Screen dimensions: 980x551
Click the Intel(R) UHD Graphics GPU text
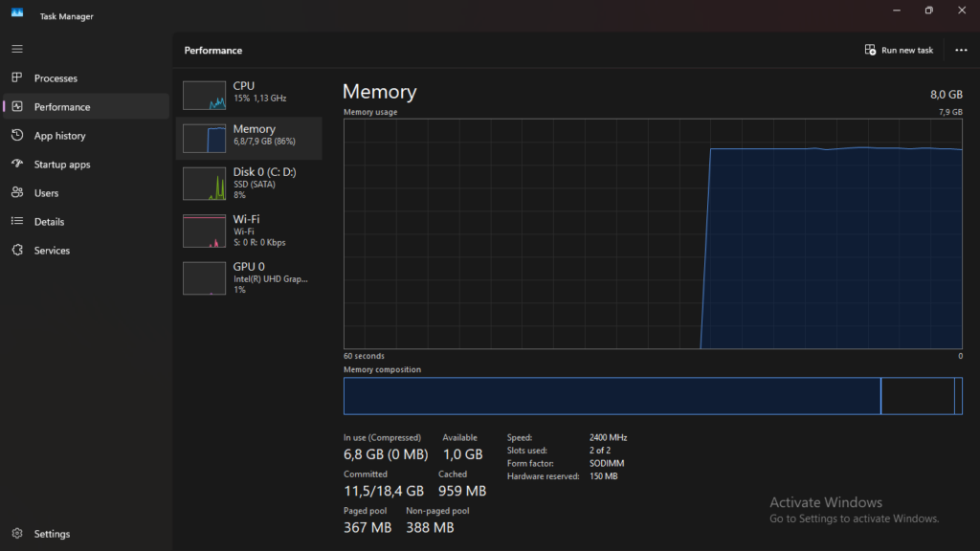coord(271,278)
